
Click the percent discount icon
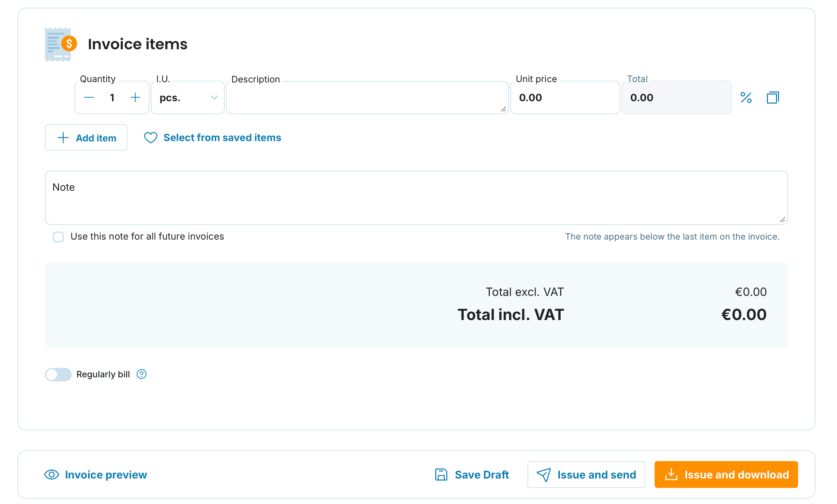coord(746,98)
